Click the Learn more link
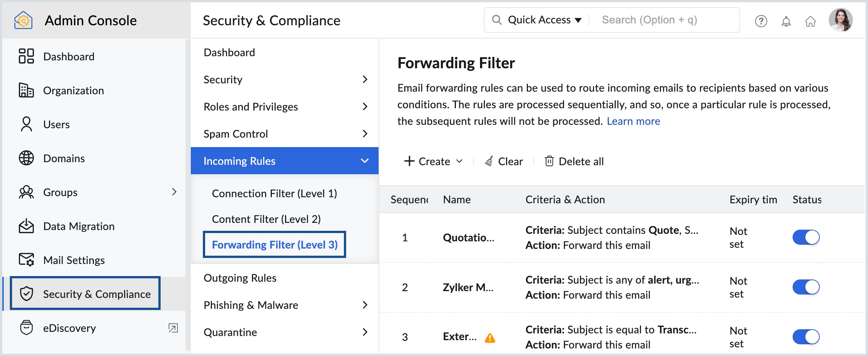The width and height of the screenshot is (868, 356). (633, 121)
